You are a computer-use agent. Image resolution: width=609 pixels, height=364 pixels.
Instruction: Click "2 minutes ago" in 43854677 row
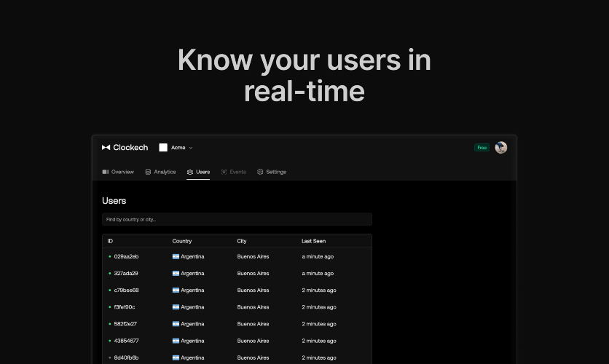(x=319, y=341)
